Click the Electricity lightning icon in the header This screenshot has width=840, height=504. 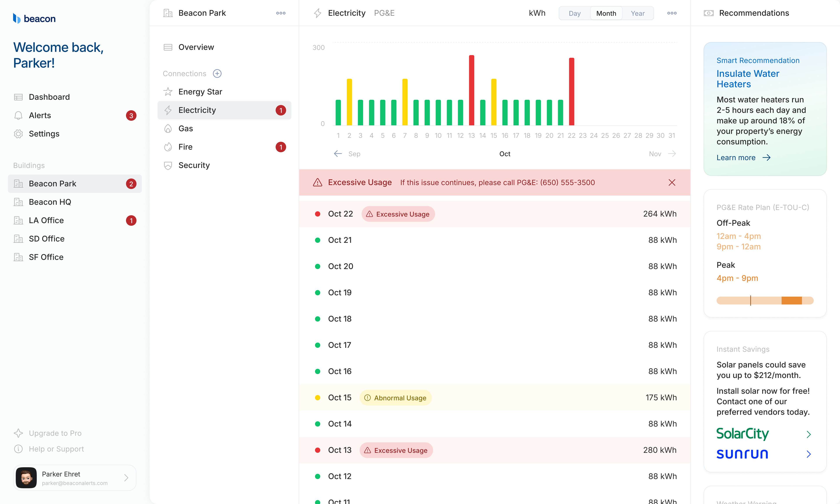click(318, 13)
